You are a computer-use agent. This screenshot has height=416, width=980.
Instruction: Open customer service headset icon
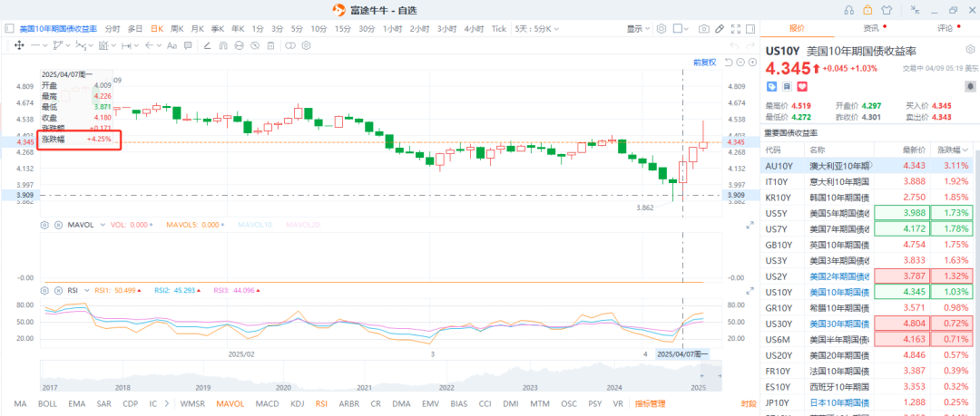click(x=848, y=9)
